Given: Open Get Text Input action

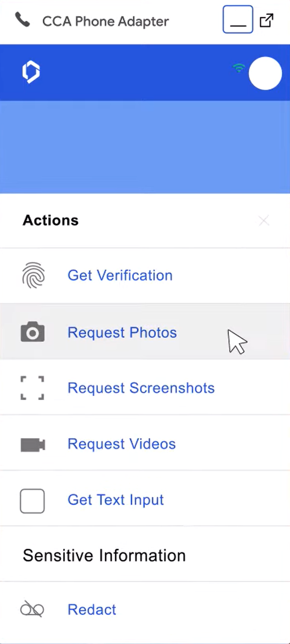Looking at the screenshot, I should [116, 500].
